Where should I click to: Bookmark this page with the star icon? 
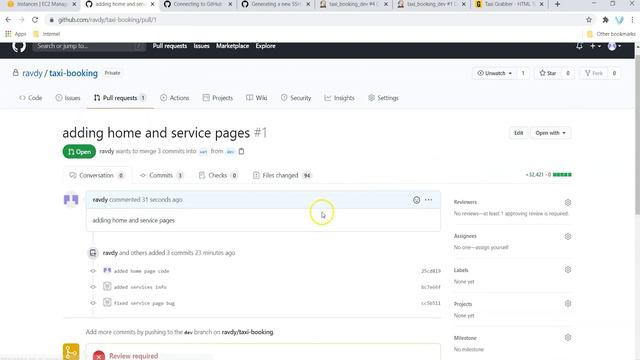tap(589, 20)
